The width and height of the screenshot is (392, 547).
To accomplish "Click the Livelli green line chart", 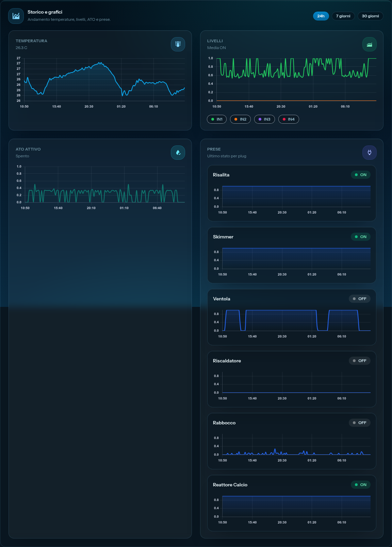I will tap(292, 83).
